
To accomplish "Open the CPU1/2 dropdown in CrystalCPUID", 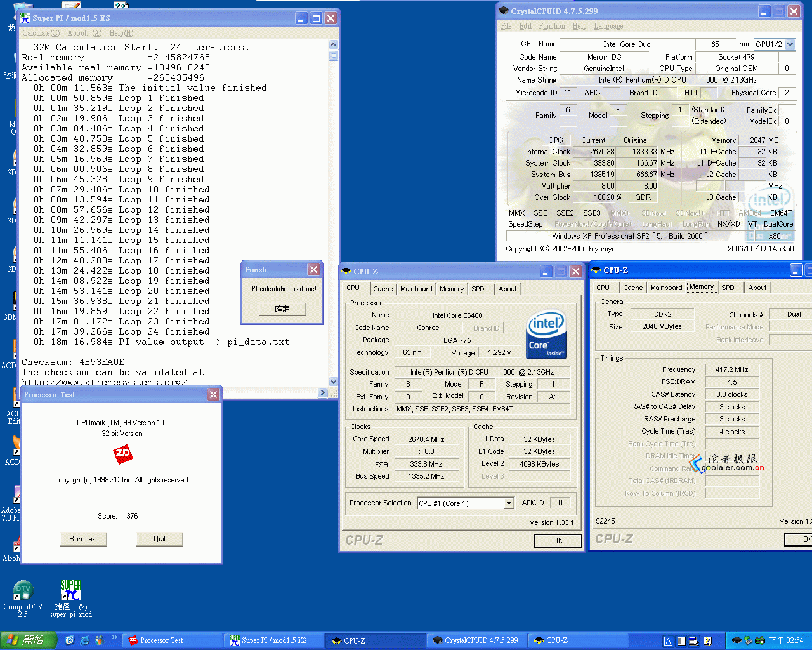I will pyautogui.click(x=790, y=44).
